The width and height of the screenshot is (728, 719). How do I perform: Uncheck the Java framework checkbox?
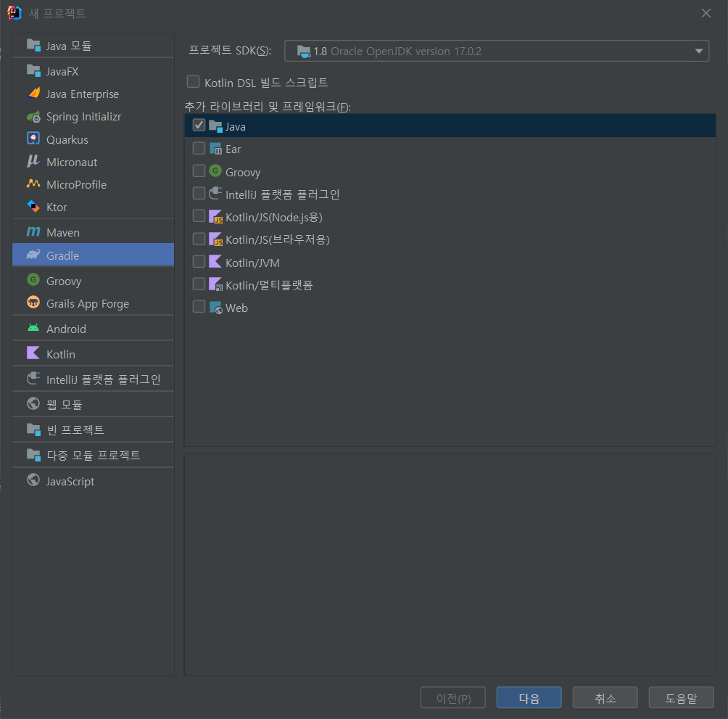[199, 126]
